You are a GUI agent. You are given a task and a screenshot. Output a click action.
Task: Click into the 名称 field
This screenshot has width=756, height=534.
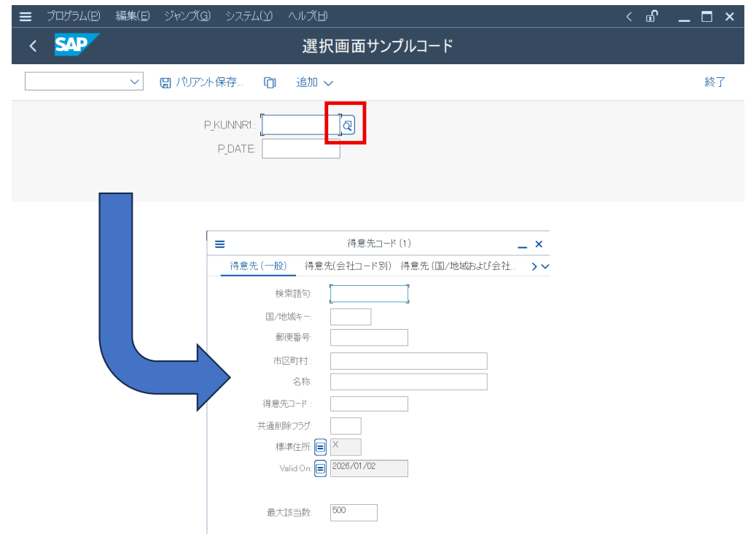click(409, 382)
